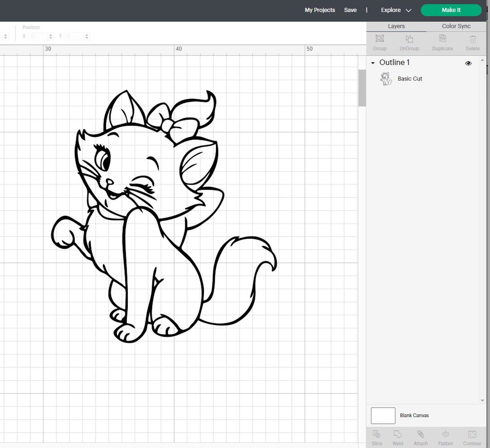
Task: Click the Layers panel scroll up arrow
Action: [482, 60]
